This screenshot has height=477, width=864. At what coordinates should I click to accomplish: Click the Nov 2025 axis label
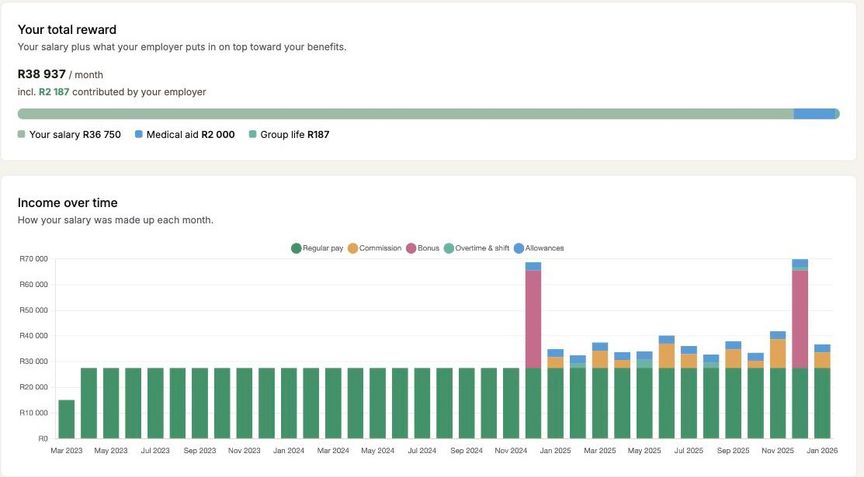(x=777, y=451)
